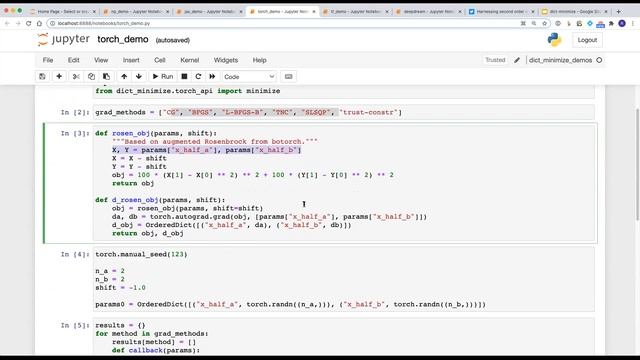Screen dimensions: 640x360
Task: Insert cell below with plus icon
Action: (x=59, y=76)
